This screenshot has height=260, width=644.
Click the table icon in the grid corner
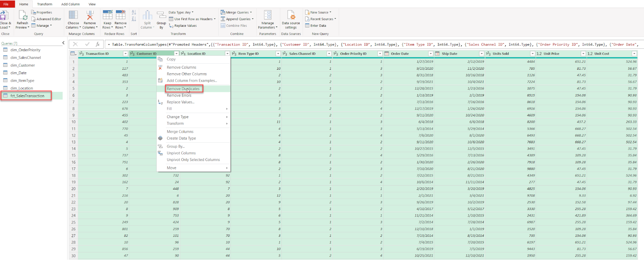click(x=73, y=54)
